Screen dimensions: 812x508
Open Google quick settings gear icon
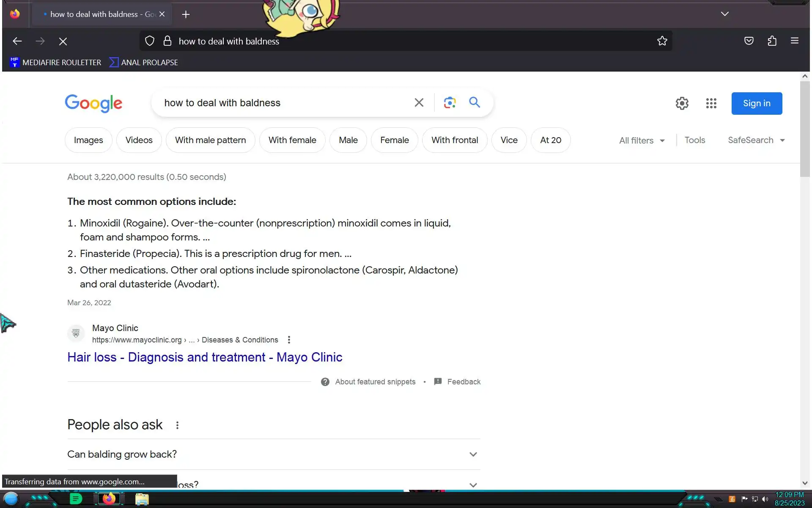(682, 103)
